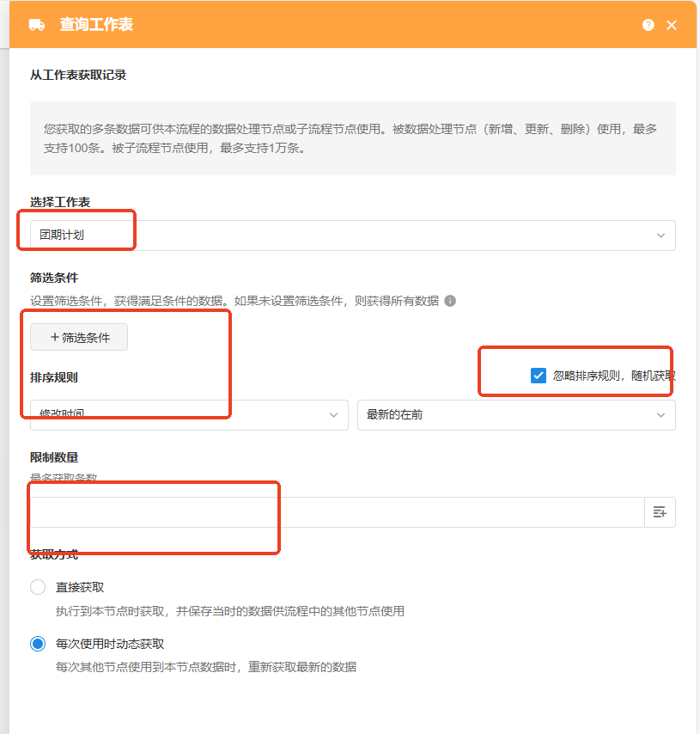
Task: Select the 每次使用时动态获取 radio option
Action: pos(38,644)
